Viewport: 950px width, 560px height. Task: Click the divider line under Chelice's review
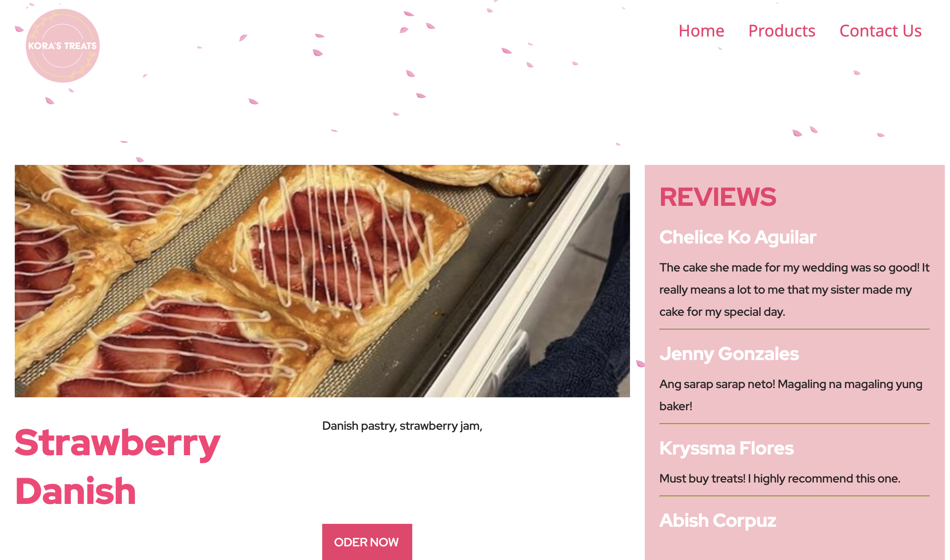click(x=794, y=329)
